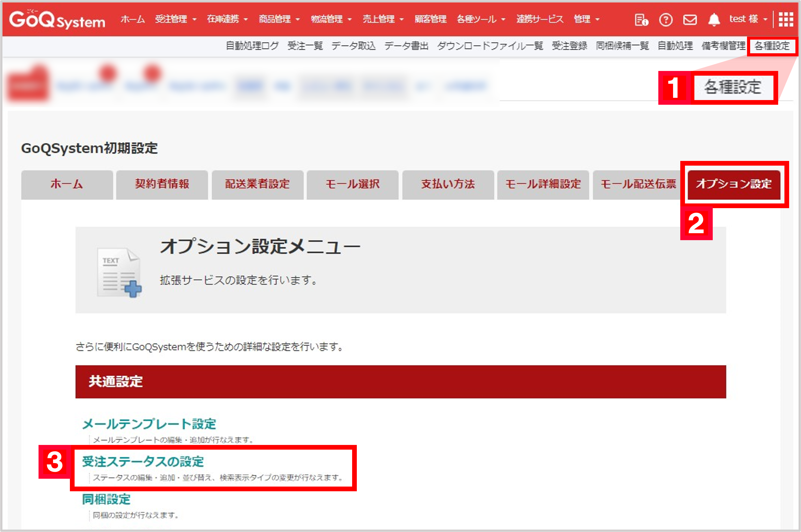Expand the 物流管理 dropdown menu
This screenshot has height=532, width=801.
pos(331,19)
